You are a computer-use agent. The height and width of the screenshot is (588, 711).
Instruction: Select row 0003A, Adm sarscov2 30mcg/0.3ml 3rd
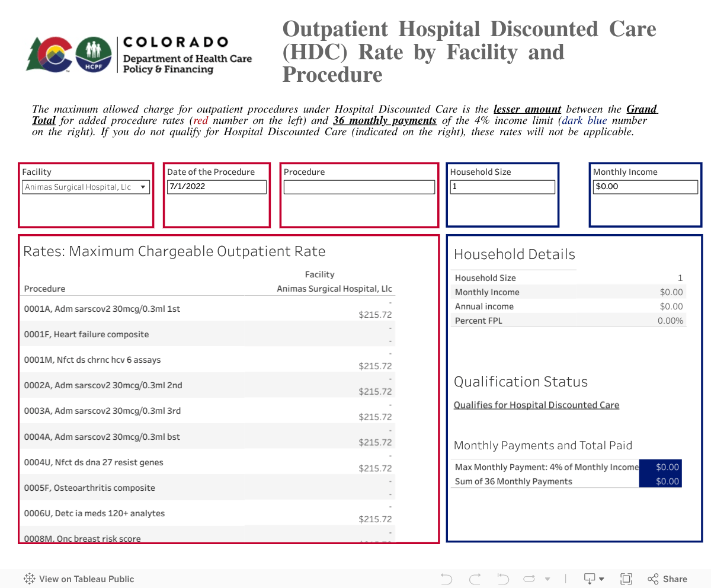[x=208, y=411]
